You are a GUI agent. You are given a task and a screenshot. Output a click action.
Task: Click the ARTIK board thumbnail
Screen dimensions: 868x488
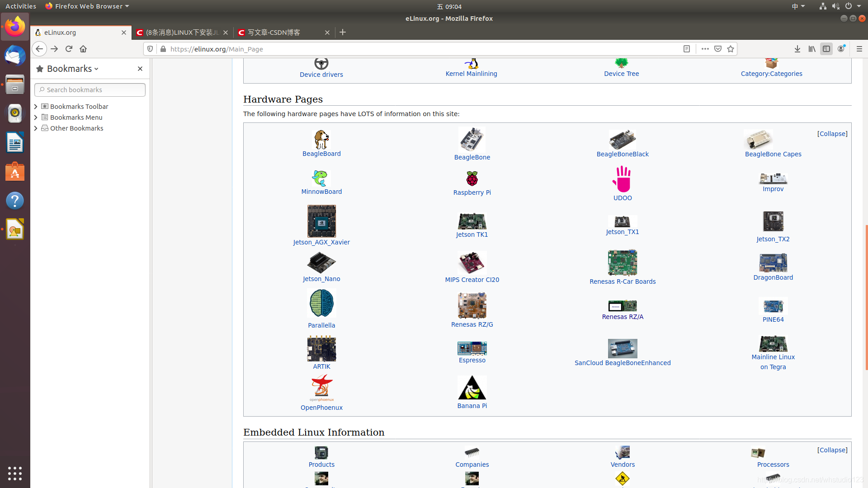point(321,348)
